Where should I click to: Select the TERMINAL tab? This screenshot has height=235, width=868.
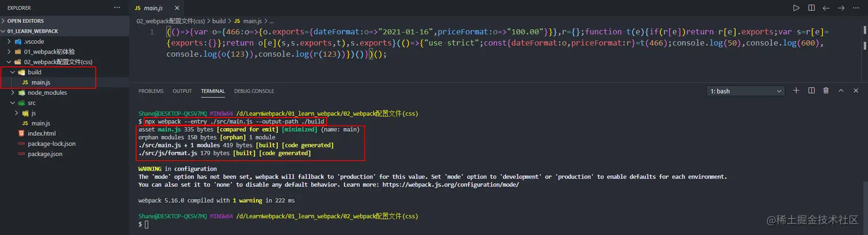point(213,91)
